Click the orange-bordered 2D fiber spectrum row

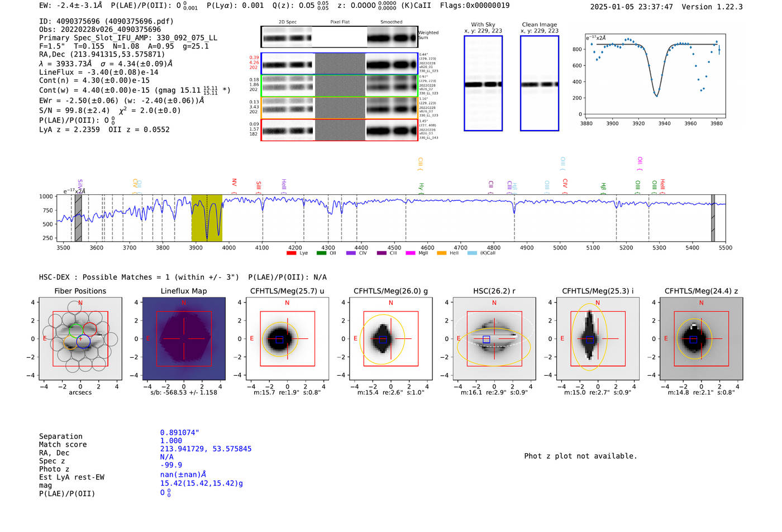(339, 108)
